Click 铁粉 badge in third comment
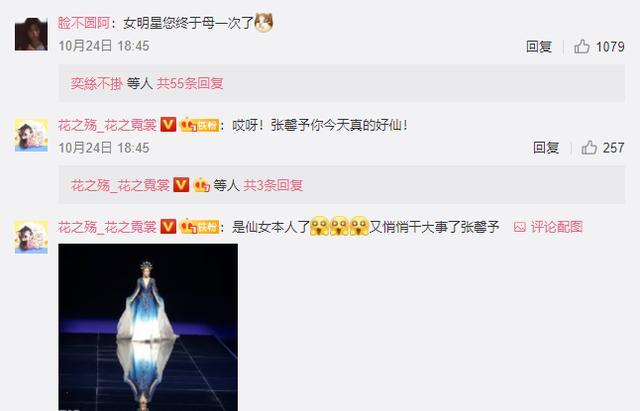The height and width of the screenshot is (411, 640). click(x=200, y=227)
